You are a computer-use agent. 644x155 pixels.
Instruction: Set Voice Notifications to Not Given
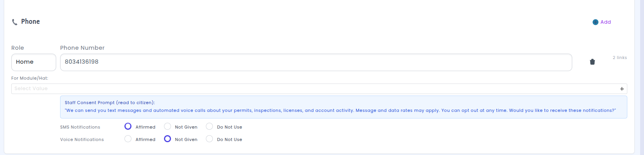click(x=167, y=139)
